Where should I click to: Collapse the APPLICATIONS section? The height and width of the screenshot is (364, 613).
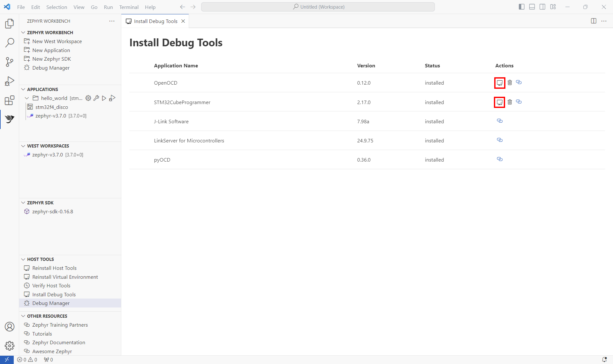click(x=23, y=89)
